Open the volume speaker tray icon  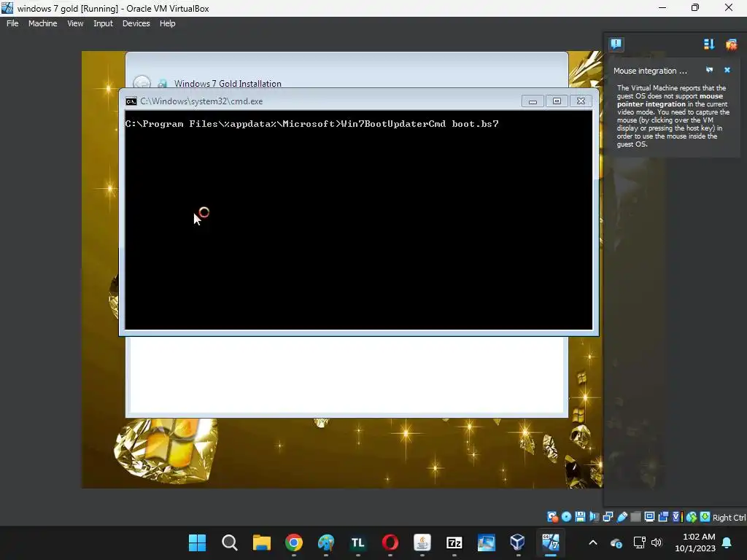tap(657, 542)
